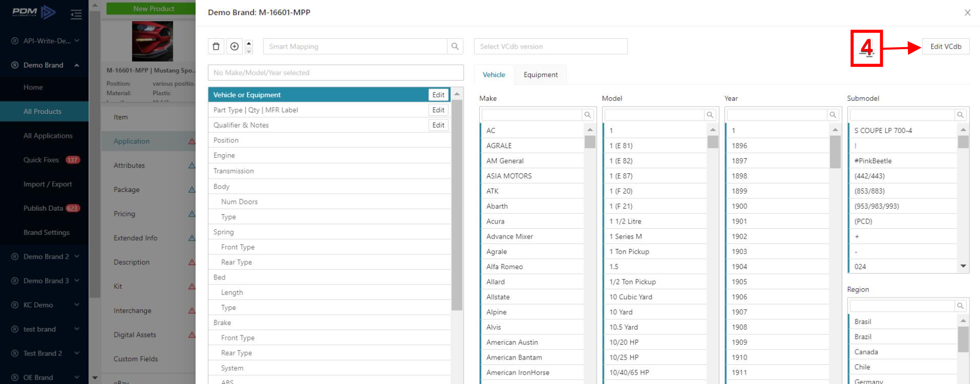Select American Bantam in Make list

[x=532, y=358]
